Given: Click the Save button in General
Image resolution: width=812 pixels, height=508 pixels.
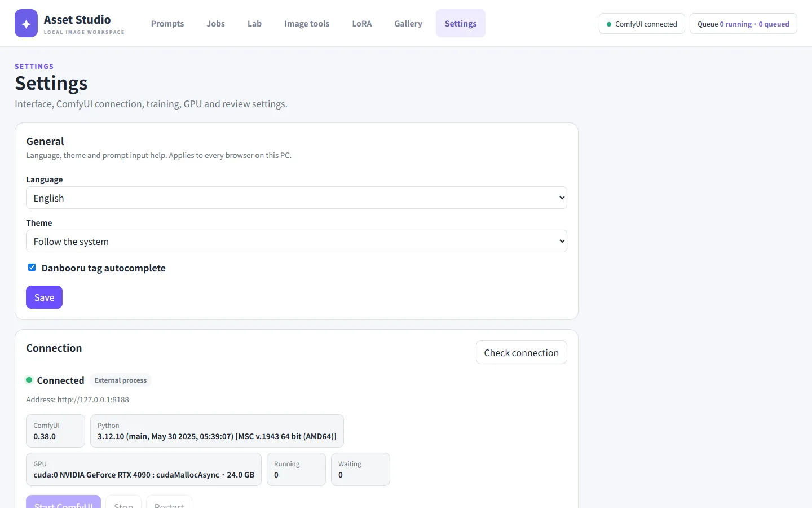Looking at the screenshot, I should pos(44,297).
